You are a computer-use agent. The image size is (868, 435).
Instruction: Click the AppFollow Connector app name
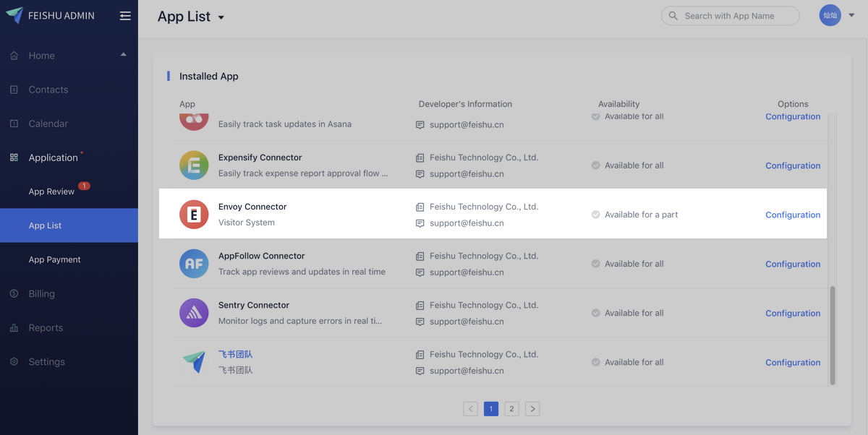(x=262, y=256)
